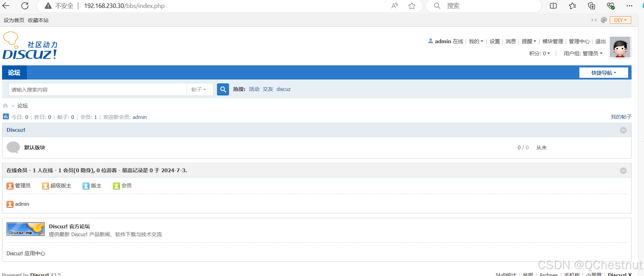Collapse the Discuz! category section
Image resolution: width=644 pixels, height=276 pixels.
623,130
